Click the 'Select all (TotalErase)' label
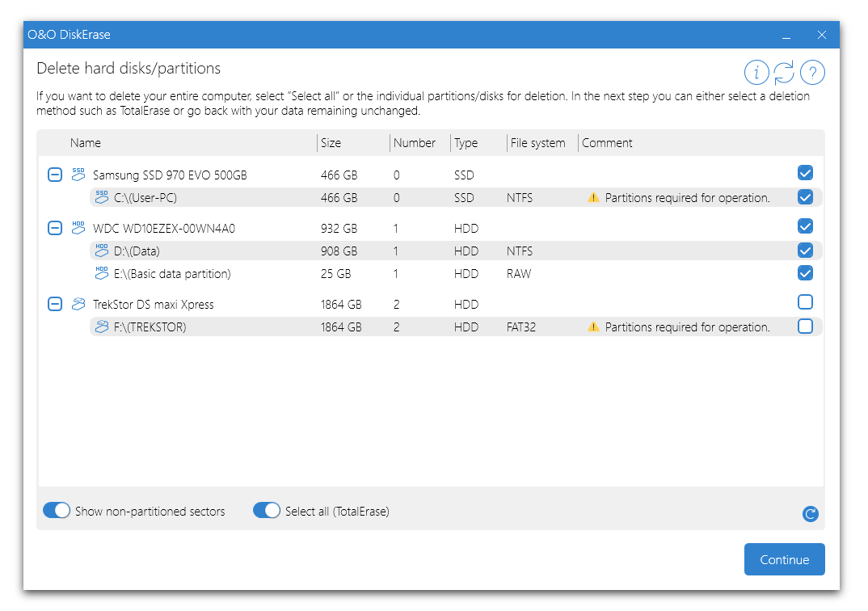Image resolution: width=868 pixels, height=611 pixels. [x=337, y=512]
